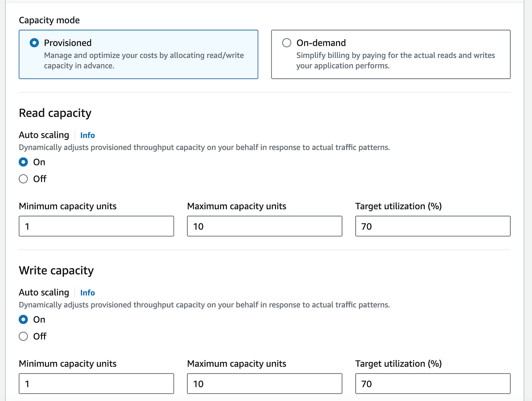Click Write capacity Minimum capacity units field
This screenshot has height=401, width=532.
[x=96, y=384]
